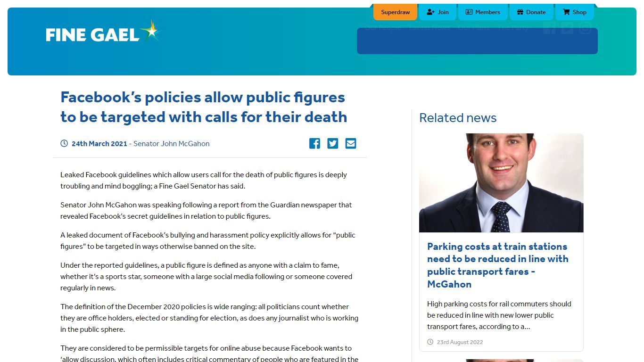This screenshot has height=362, width=644.
Task: Click the 24th March 2021 date text
Action: (x=99, y=144)
